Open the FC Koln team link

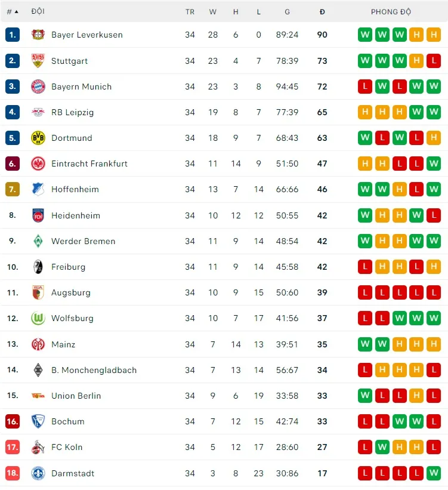pyautogui.click(x=67, y=447)
